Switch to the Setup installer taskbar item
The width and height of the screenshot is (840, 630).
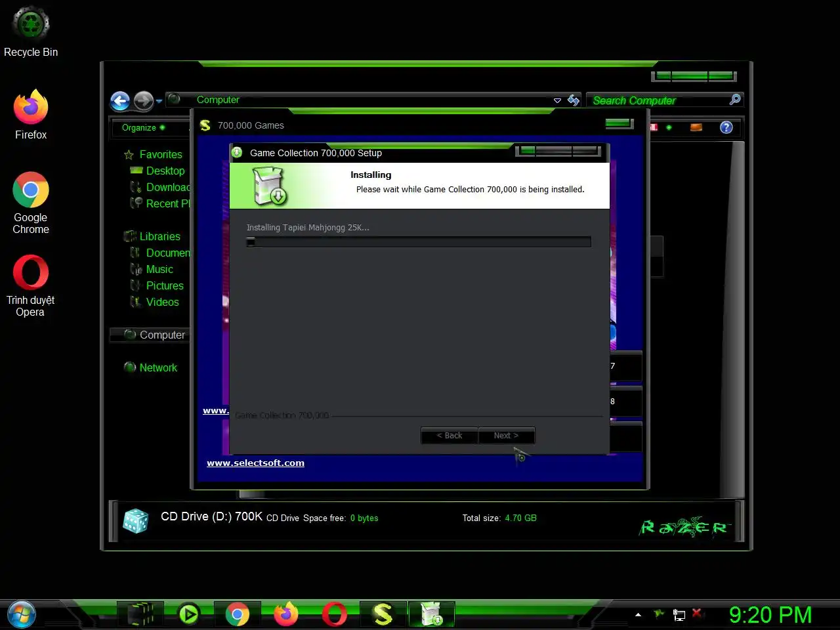(x=432, y=614)
